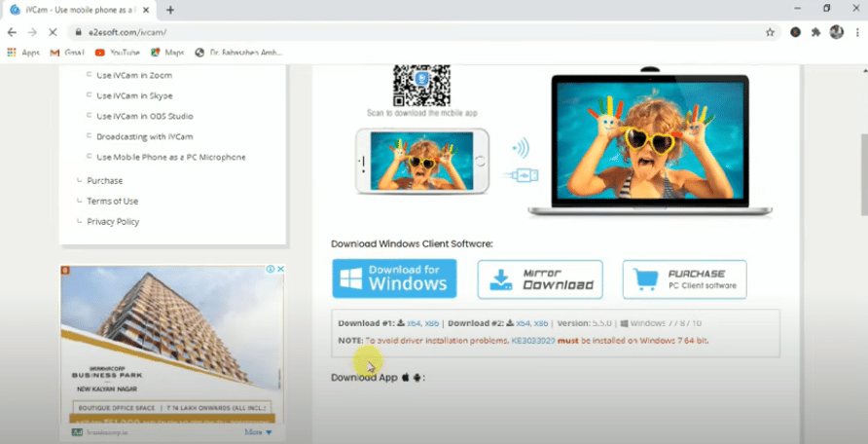Open Broadcasting with iVCam link
Viewport: 868px width, 444px height.
(144, 136)
